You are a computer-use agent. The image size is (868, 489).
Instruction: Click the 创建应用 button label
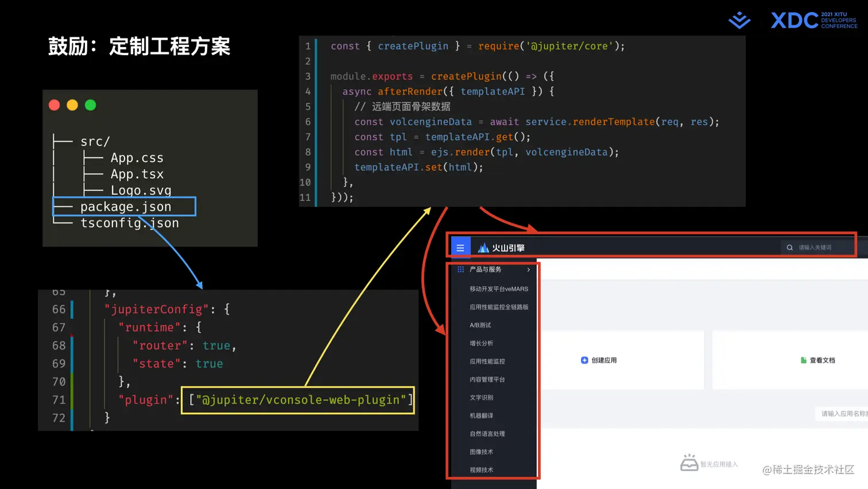[604, 360]
